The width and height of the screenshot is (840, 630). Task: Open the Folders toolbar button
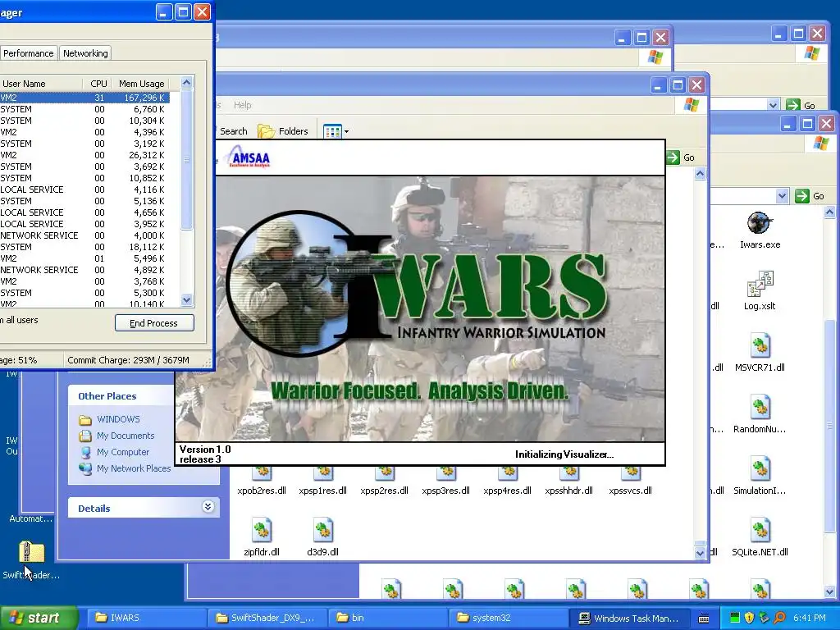click(x=283, y=131)
